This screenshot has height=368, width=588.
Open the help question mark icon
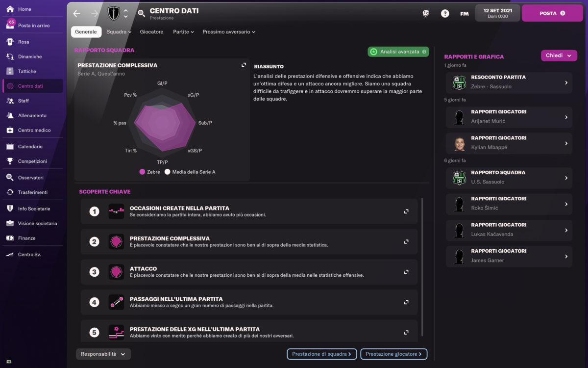pos(445,13)
